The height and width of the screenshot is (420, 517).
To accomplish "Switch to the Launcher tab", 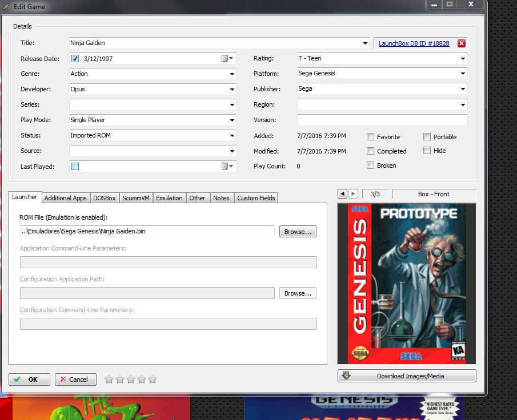I will (25, 197).
